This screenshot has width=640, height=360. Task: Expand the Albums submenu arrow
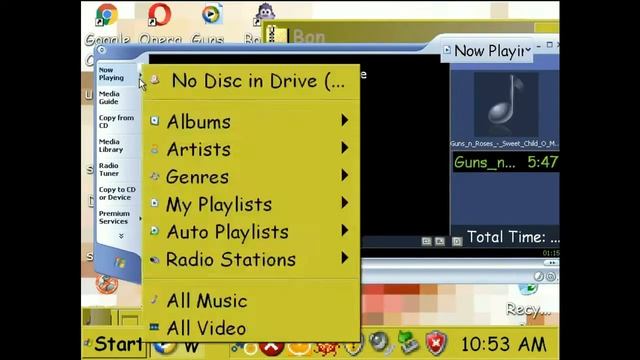pyautogui.click(x=345, y=120)
